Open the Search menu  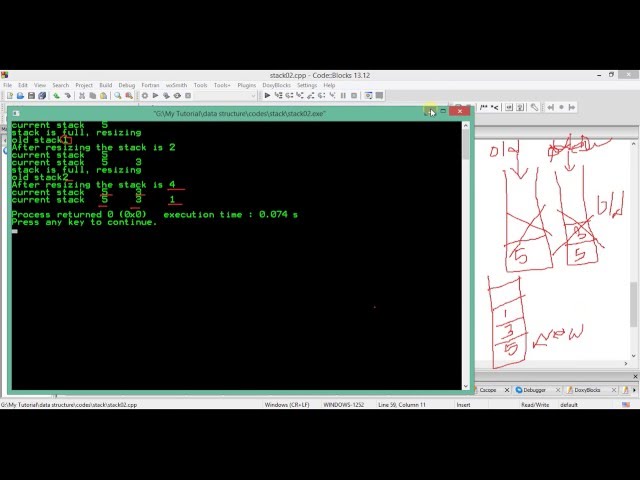point(61,85)
